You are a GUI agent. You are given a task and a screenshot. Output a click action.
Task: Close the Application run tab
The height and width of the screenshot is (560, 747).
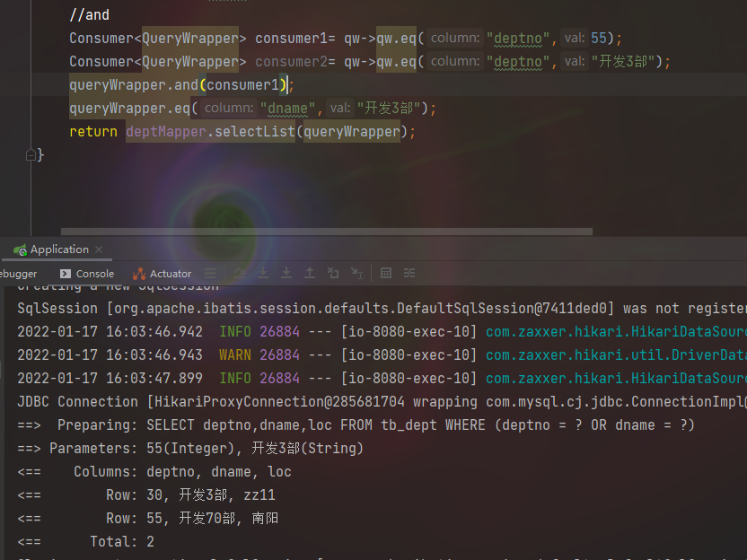point(99,249)
